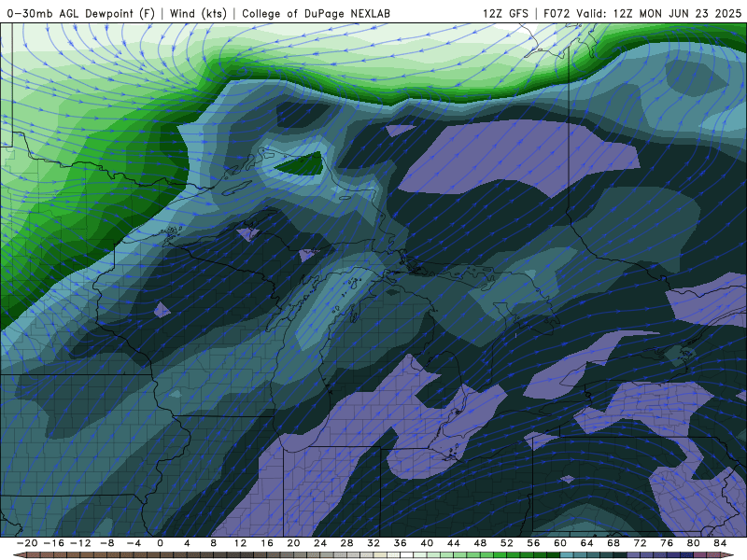Click the '48' value on the color scale
Viewport: 747px width, 560px height.
[480, 543]
